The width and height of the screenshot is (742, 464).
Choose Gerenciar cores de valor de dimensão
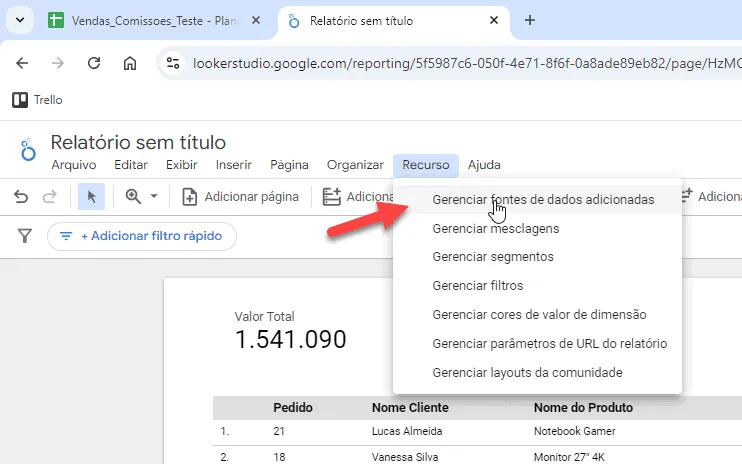[538, 315]
